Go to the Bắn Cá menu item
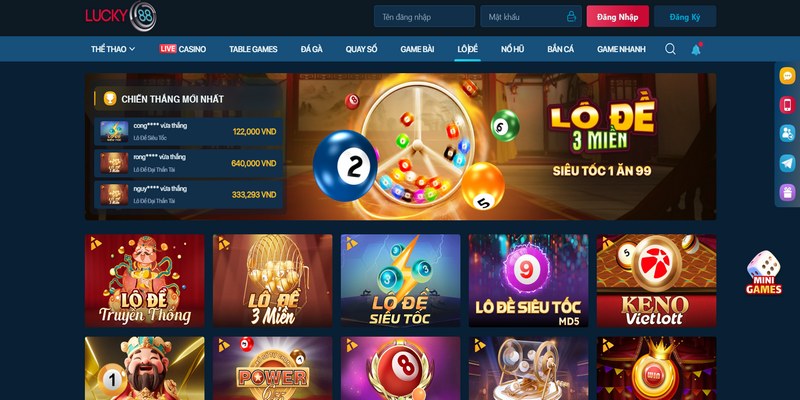The width and height of the screenshot is (800, 400). pos(560,49)
